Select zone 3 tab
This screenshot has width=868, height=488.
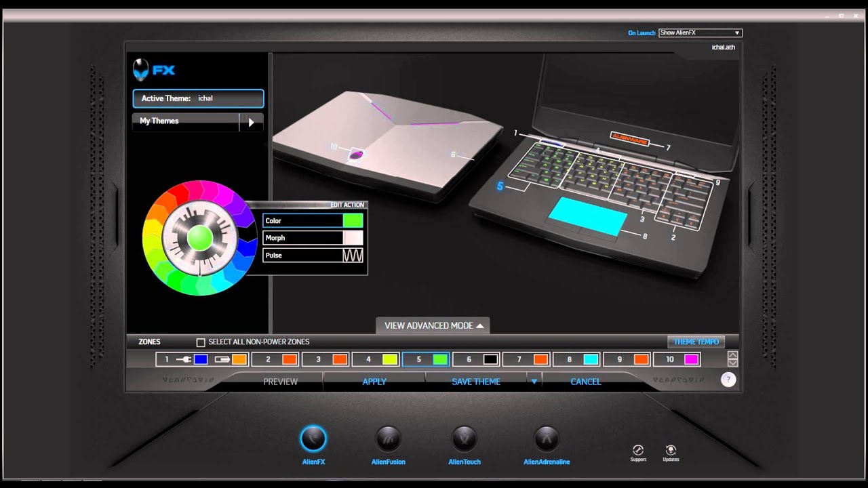tap(326, 359)
